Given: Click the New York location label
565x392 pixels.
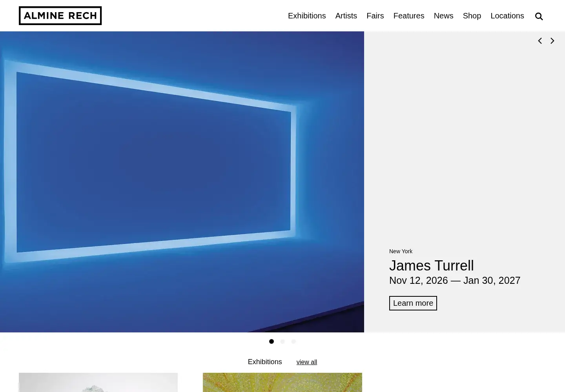Looking at the screenshot, I should pyautogui.click(x=401, y=251).
